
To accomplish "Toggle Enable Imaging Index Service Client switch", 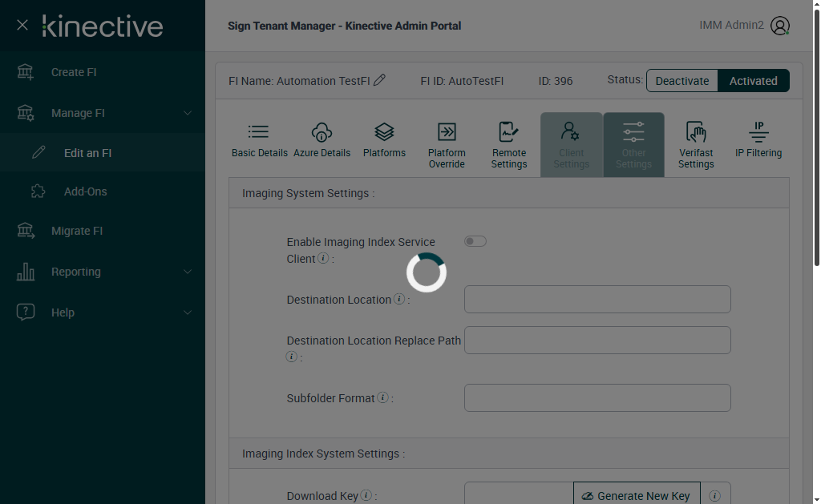I will pyautogui.click(x=475, y=241).
